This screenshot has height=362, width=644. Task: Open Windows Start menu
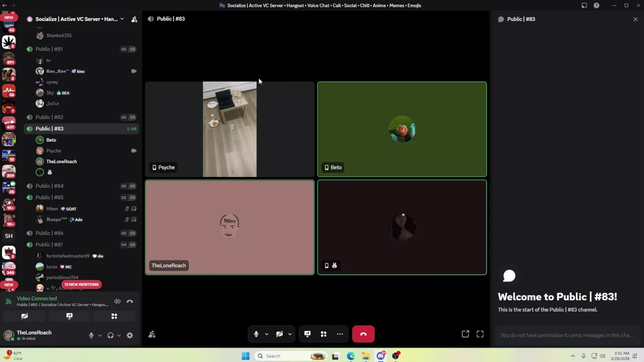pyautogui.click(x=246, y=356)
